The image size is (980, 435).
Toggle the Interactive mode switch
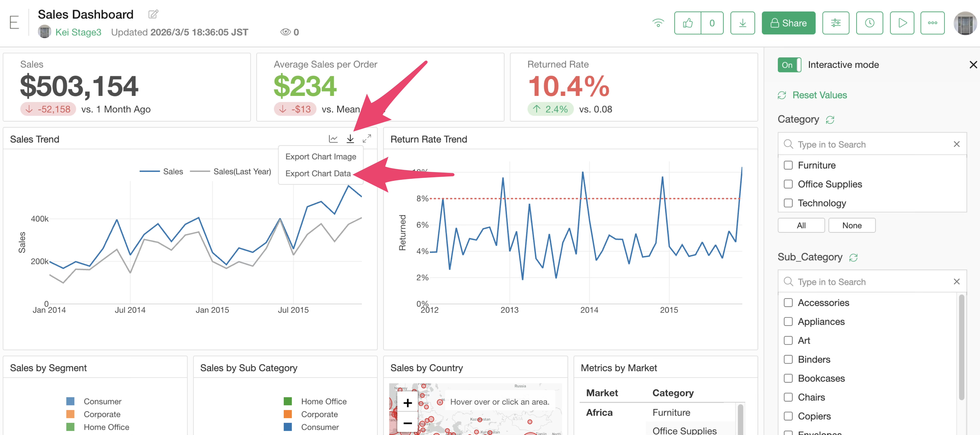(789, 65)
